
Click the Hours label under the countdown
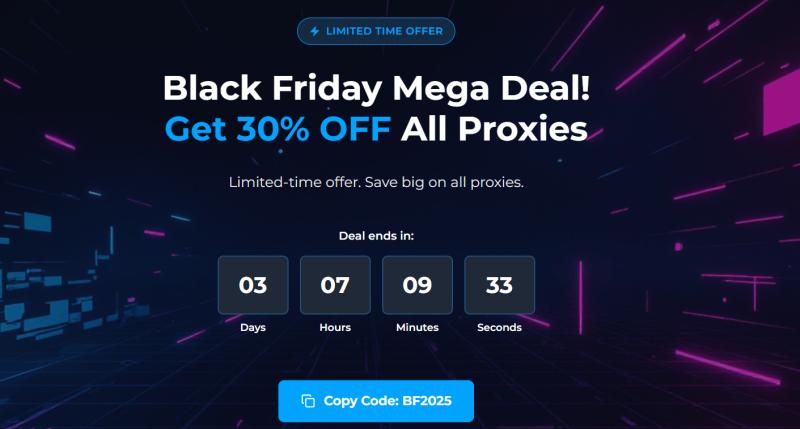(335, 327)
